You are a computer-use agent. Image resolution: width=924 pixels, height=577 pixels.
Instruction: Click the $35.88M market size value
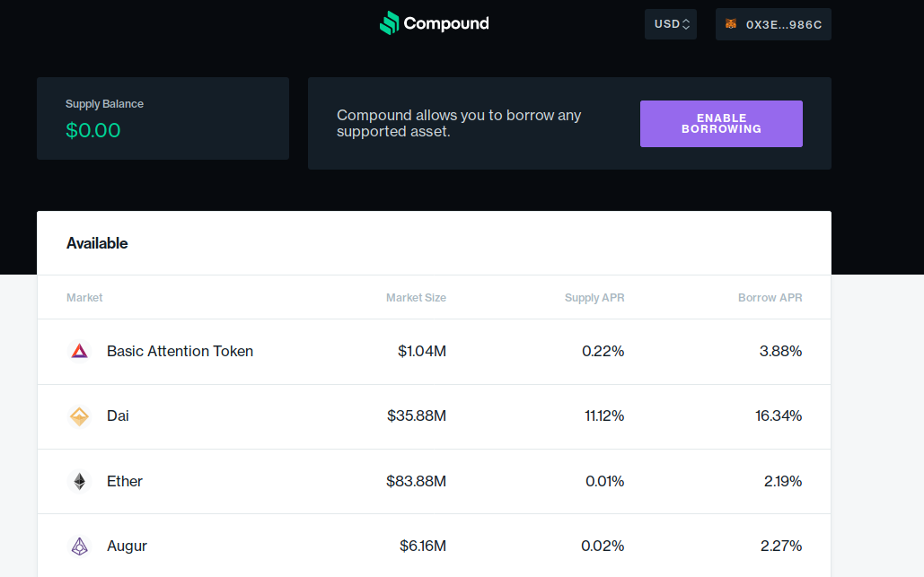click(x=417, y=415)
